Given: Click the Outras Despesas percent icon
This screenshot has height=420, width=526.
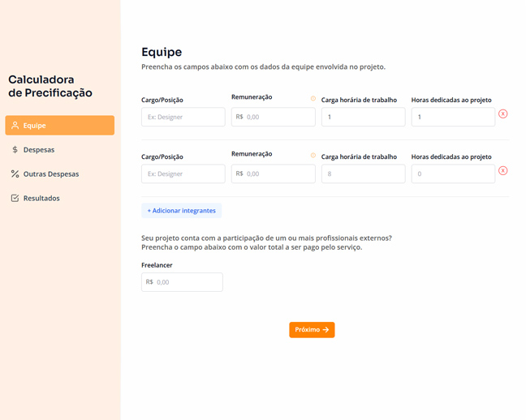Looking at the screenshot, I should pyautogui.click(x=15, y=174).
